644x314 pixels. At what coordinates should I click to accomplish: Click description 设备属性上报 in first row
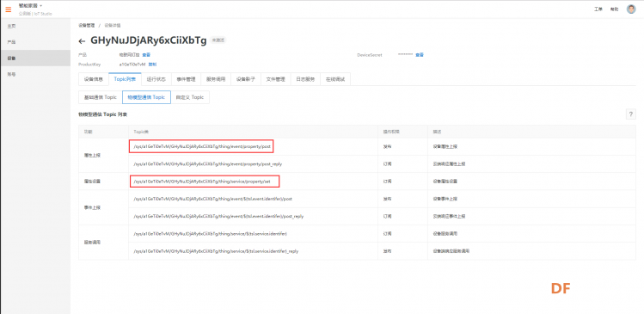pos(445,146)
